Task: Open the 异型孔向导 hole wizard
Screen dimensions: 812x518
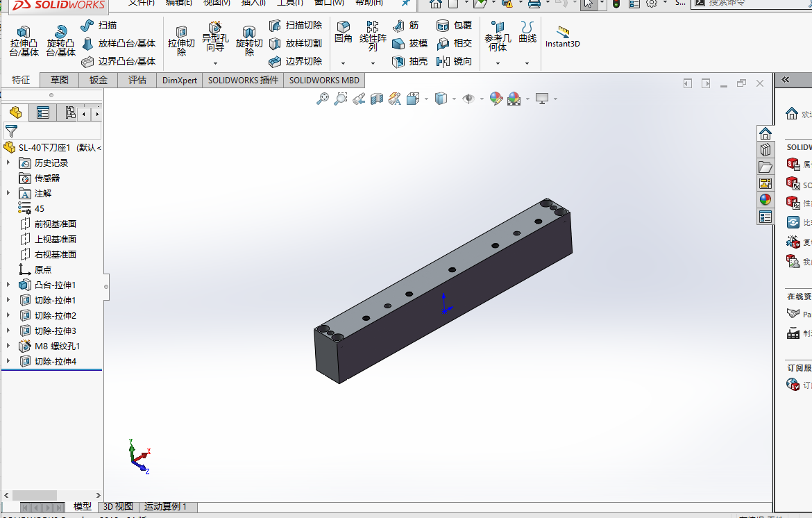Action: point(215,36)
